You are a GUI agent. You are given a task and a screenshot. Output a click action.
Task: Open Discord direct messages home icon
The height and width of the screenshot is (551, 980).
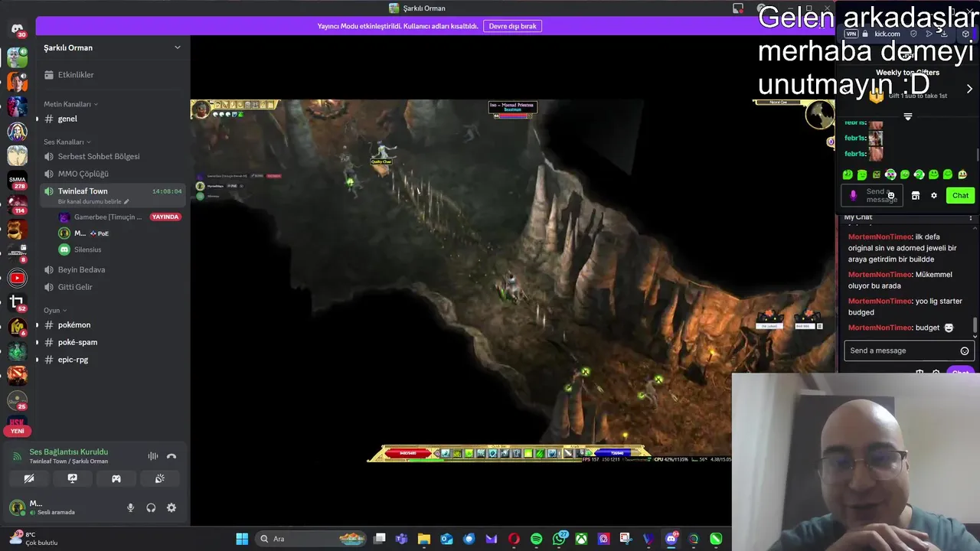coord(17,29)
